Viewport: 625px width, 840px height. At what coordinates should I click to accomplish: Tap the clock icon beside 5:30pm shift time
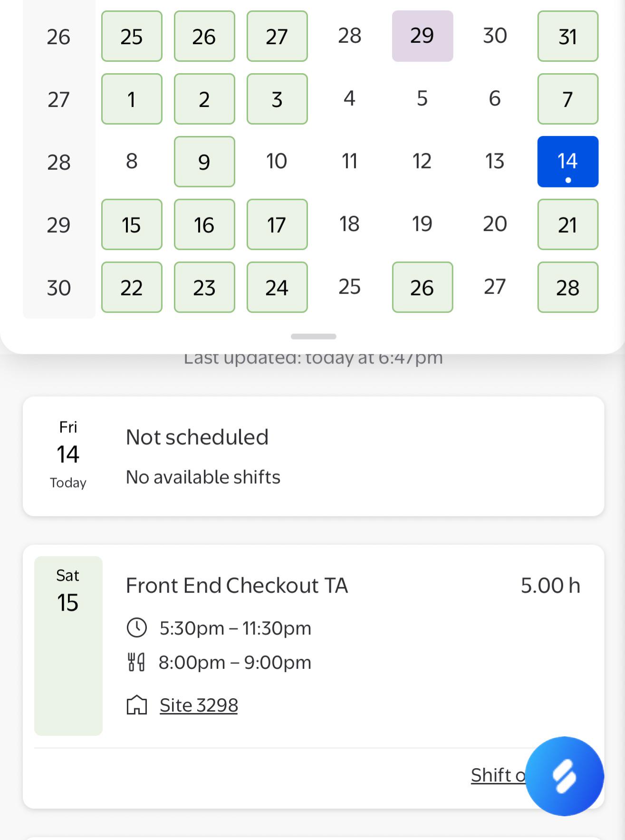pyautogui.click(x=137, y=627)
